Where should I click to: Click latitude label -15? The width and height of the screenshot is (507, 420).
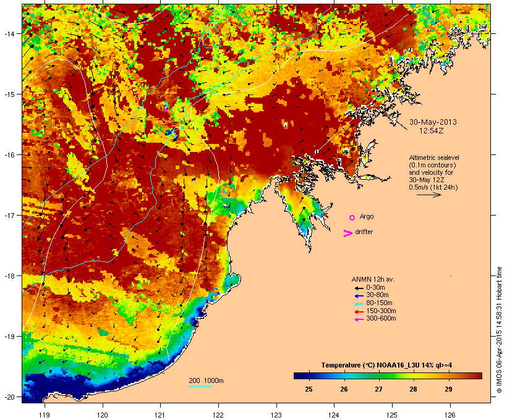click(x=9, y=94)
